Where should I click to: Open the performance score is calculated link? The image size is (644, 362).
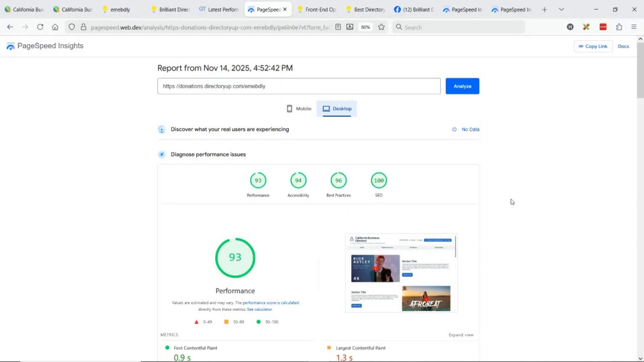[x=271, y=303]
